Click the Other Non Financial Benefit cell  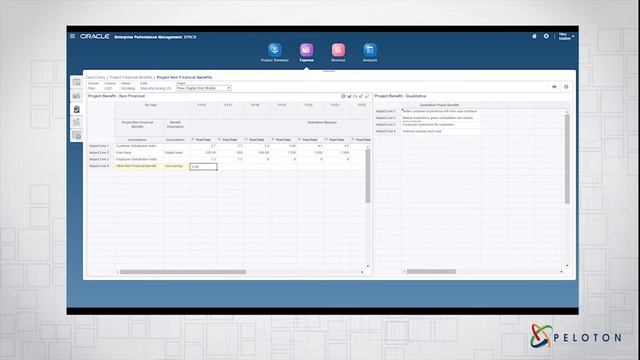138,166
